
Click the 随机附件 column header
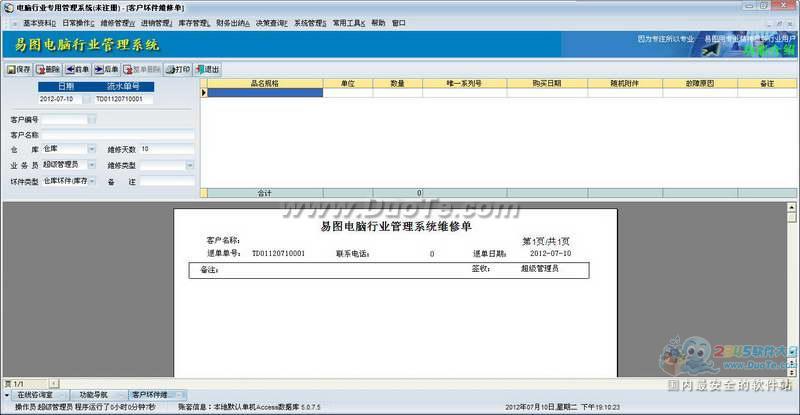(625, 83)
